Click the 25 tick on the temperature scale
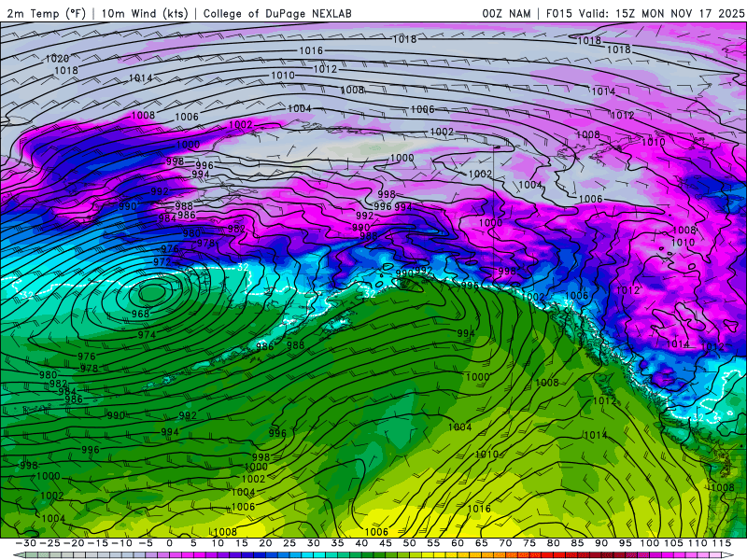Viewport: 747px width, 560px height. point(289,543)
